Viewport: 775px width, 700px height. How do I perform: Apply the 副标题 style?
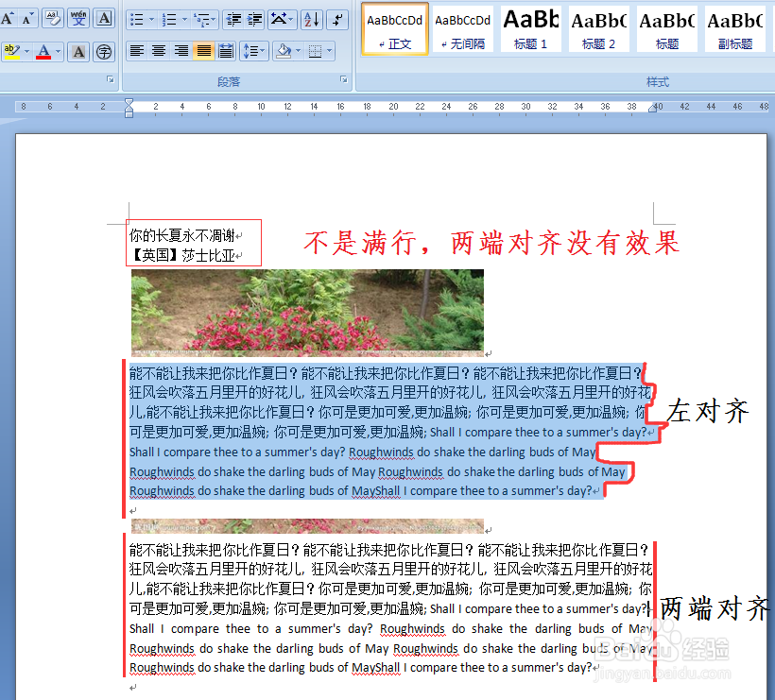pos(735,29)
